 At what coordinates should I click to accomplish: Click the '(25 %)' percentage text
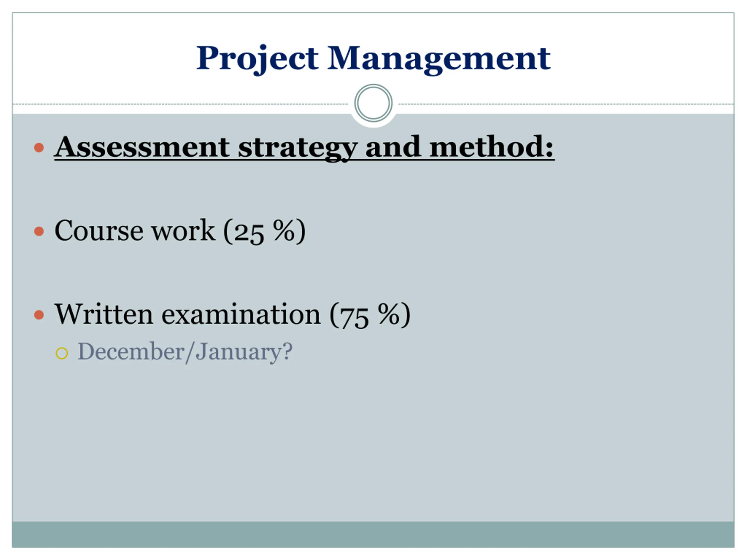pyautogui.click(x=265, y=232)
